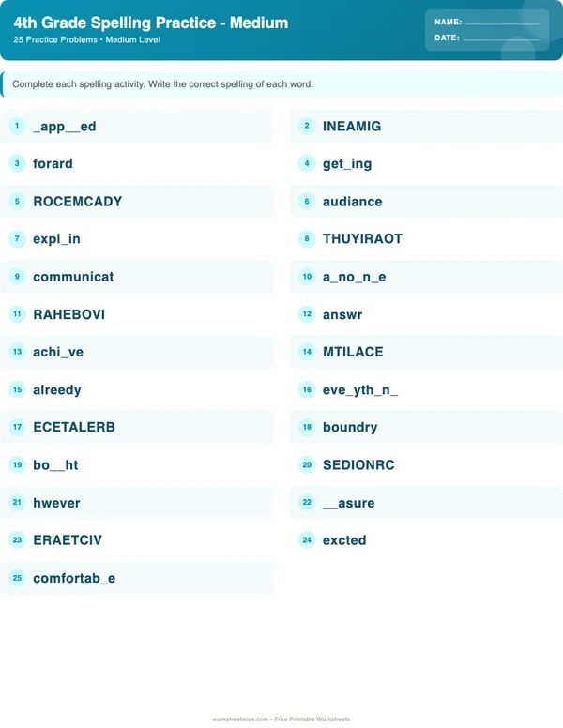The width and height of the screenshot is (563, 728).
Task: Select the number 17 badge beside ECETALERB
Action: click(x=17, y=427)
